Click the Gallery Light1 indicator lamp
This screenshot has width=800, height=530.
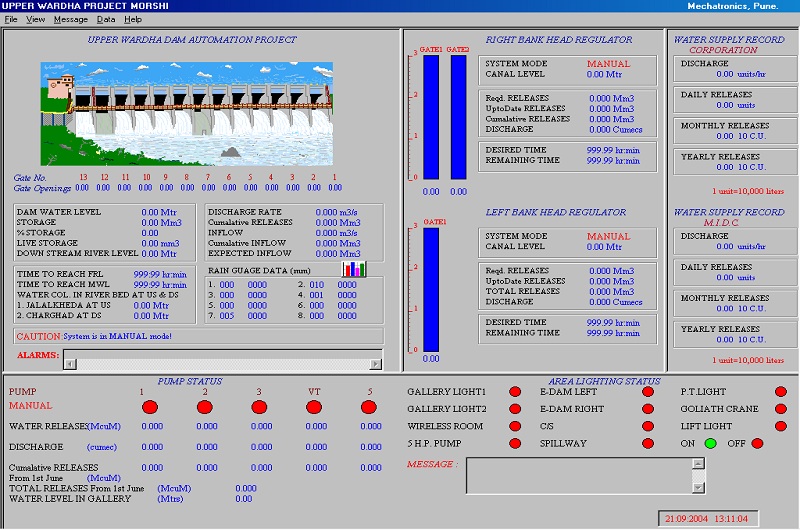515,392
